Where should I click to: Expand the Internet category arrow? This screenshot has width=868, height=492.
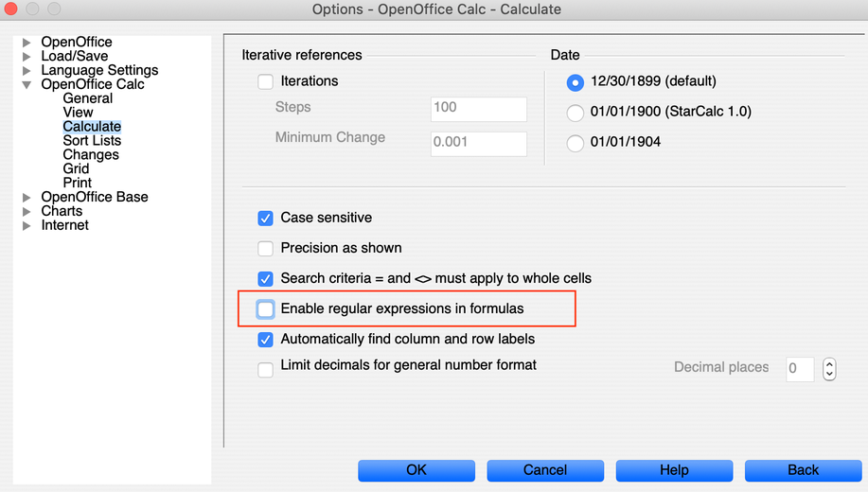point(26,226)
